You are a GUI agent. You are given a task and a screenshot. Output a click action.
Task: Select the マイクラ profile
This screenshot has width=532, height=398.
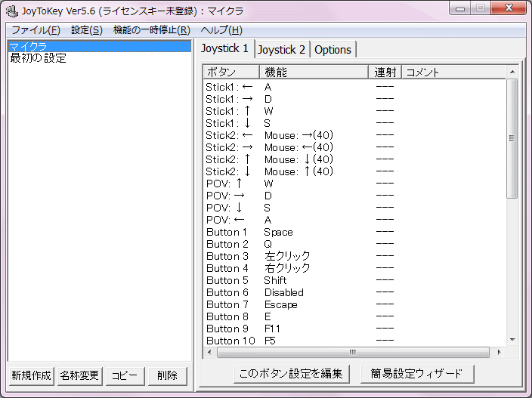click(100, 46)
